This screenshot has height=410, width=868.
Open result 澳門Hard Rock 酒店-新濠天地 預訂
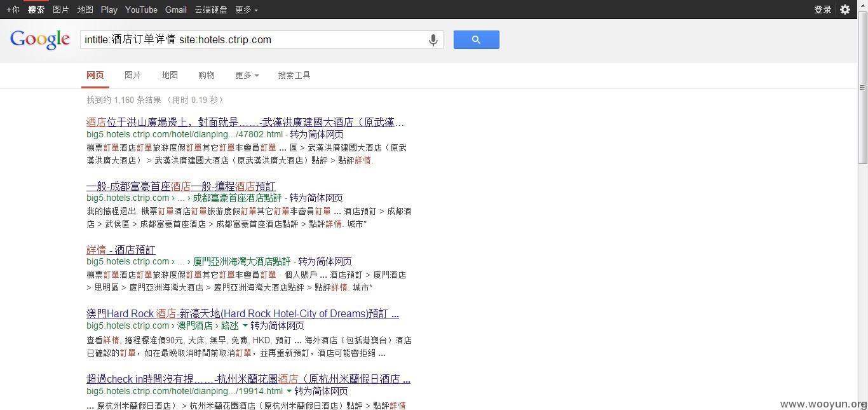[243, 313]
